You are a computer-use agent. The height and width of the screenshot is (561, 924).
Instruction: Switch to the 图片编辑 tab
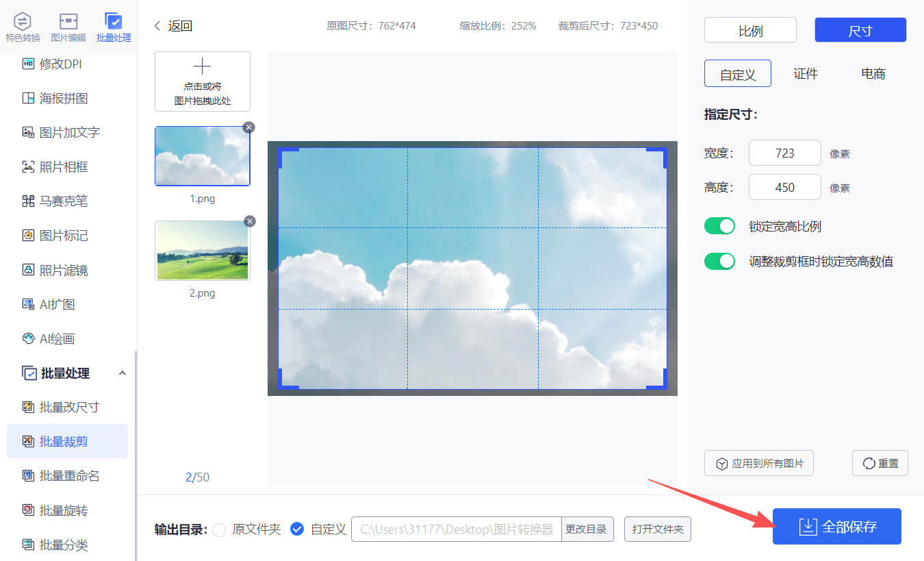click(68, 27)
